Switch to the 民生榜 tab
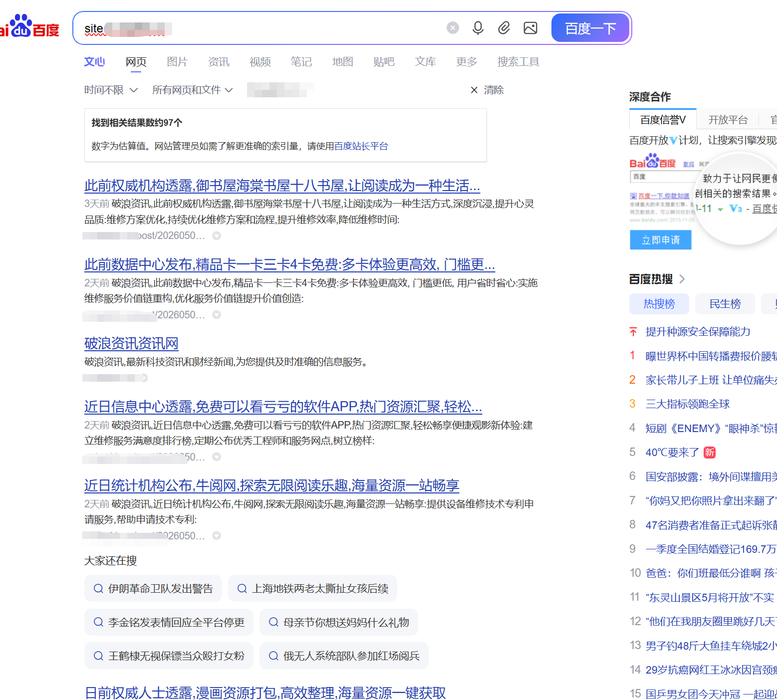777x700 pixels. pyautogui.click(x=725, y=304)
